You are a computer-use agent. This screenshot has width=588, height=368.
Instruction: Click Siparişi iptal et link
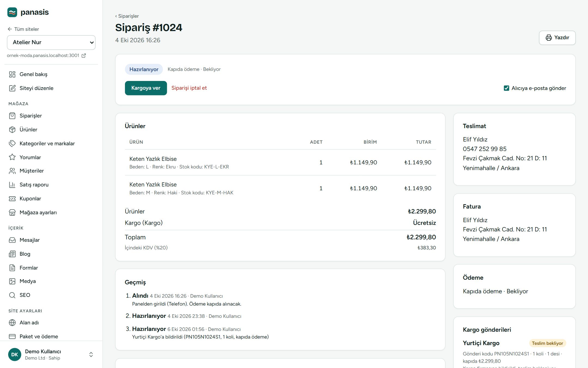coord(189,88)
